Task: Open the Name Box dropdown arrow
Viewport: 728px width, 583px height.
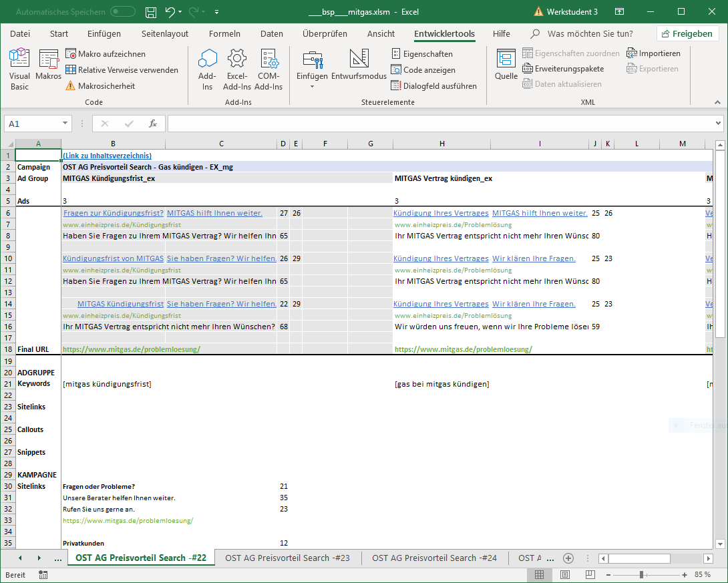Action: tap(65, 124)
